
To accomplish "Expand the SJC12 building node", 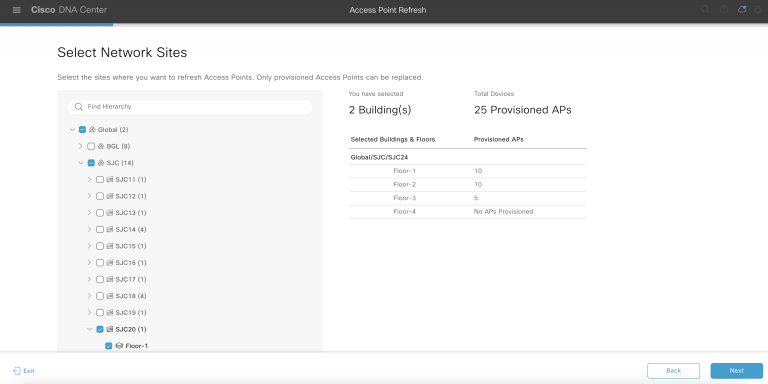I will (x=89, y=196).
